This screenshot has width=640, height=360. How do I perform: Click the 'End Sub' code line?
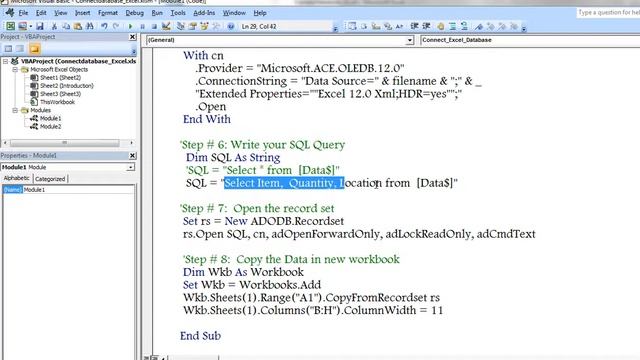(x=200, y=336)
